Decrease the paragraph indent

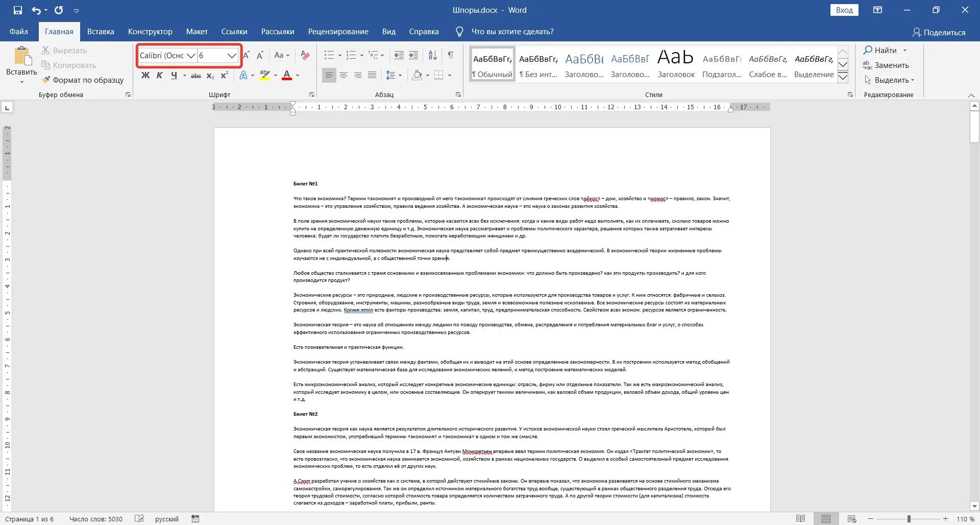click(399, 55)
